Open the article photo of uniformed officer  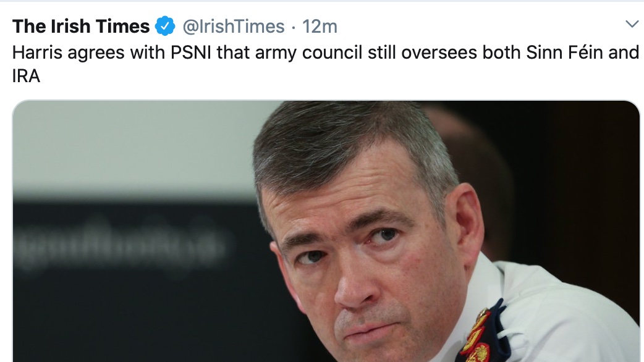coord(326,231)
